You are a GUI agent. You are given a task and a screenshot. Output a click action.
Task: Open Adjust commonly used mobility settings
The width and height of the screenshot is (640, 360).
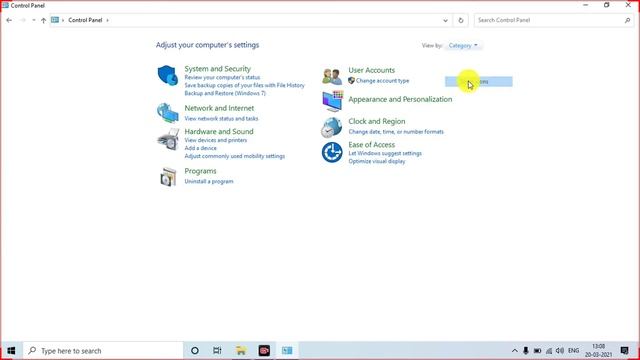235,156
